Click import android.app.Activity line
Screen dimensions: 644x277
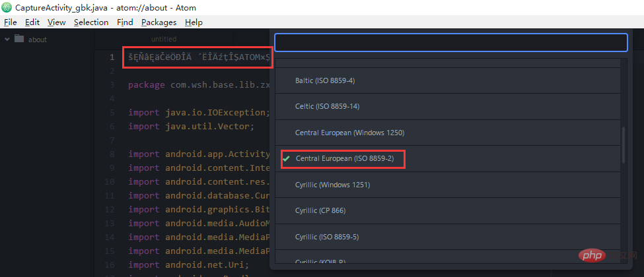tap(199, 154)
